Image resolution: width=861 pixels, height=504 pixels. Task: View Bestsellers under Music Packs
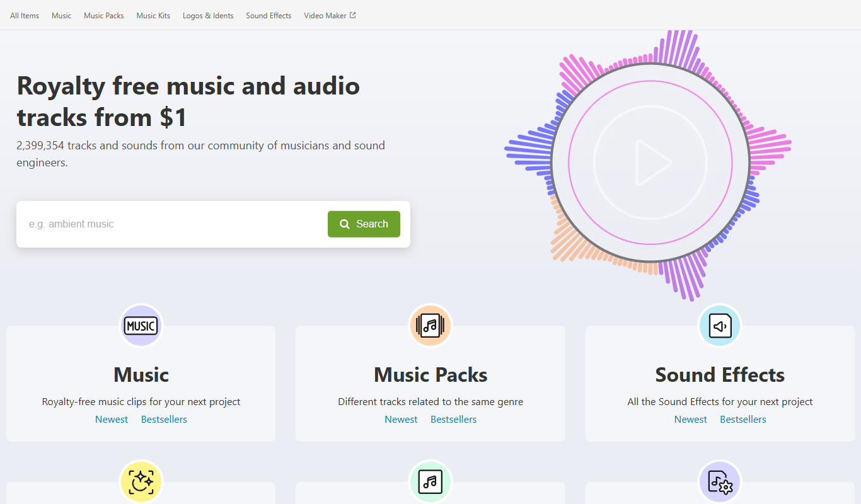tap(453, 420)
